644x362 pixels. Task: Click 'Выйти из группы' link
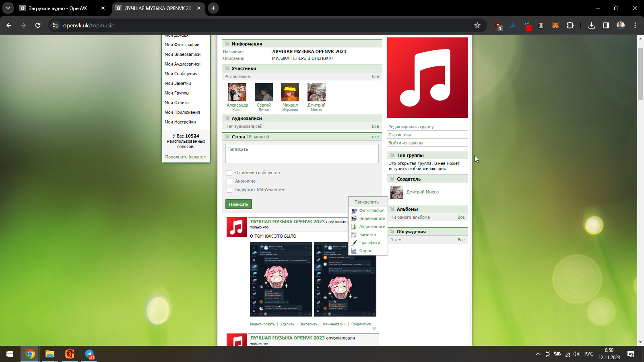(406, 143)
